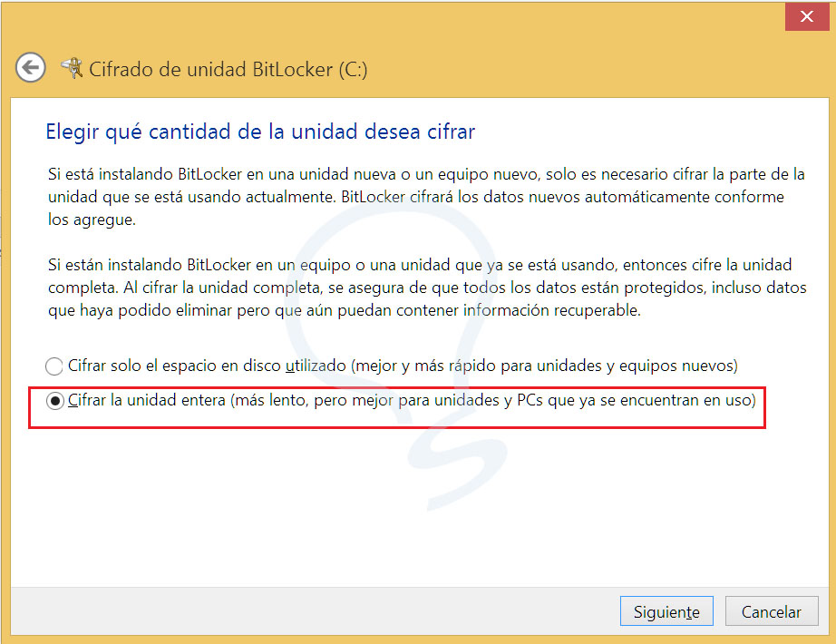Click the text 'los agregue' in first paragraph
Screen dimensions: 836x644
[91, 220]
